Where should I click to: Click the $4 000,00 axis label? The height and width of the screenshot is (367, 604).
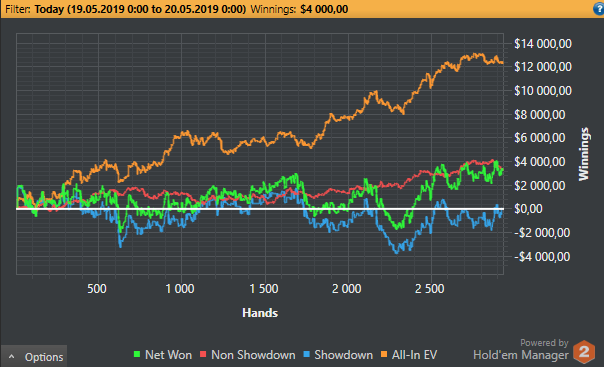(540, 162)
